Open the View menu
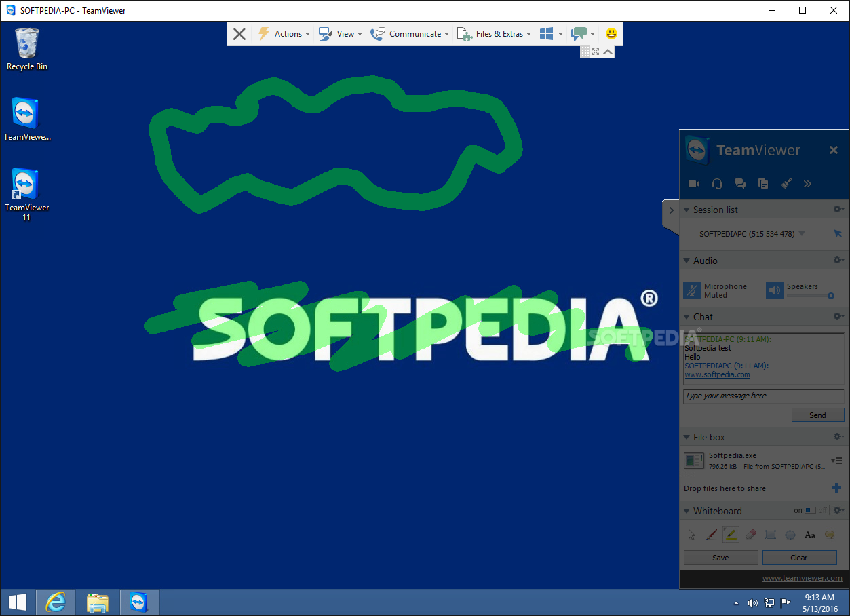This screenshot has height=616, width=850. 341,34
